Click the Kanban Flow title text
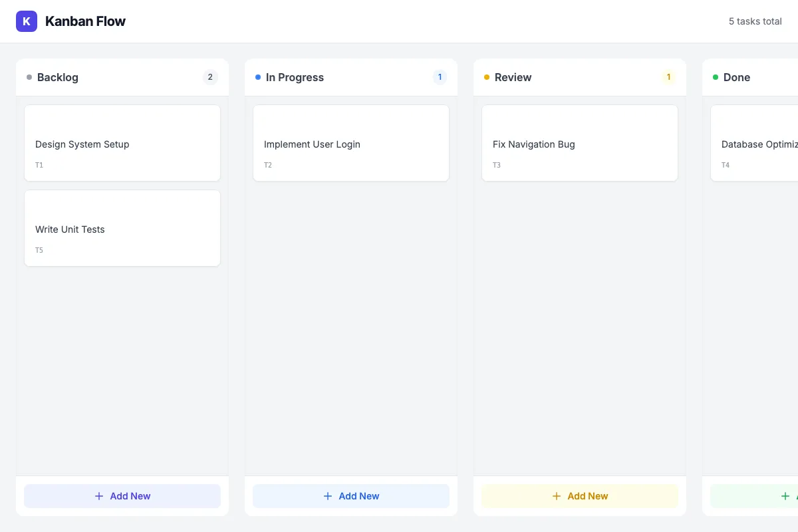Image resolution: width=798 pixels, height=532 pixels. [85, 21]
